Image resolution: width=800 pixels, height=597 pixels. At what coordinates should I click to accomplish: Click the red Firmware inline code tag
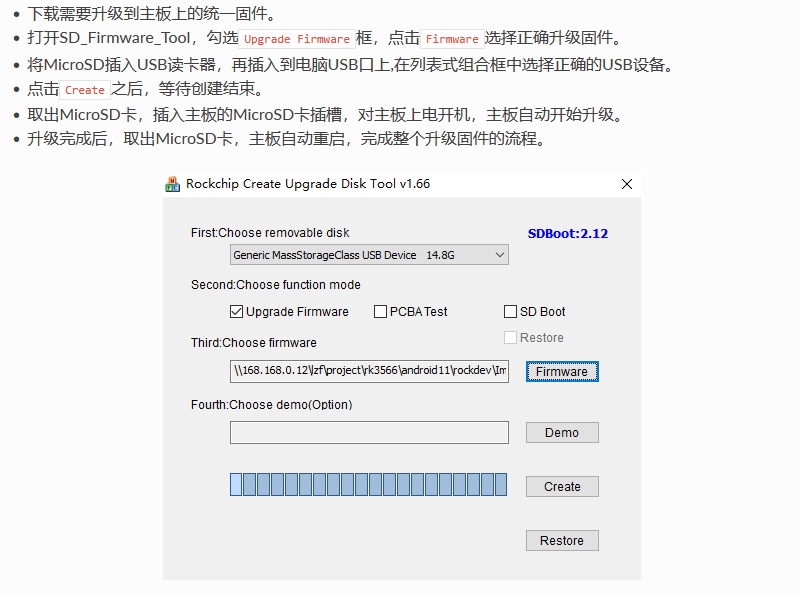452,39
